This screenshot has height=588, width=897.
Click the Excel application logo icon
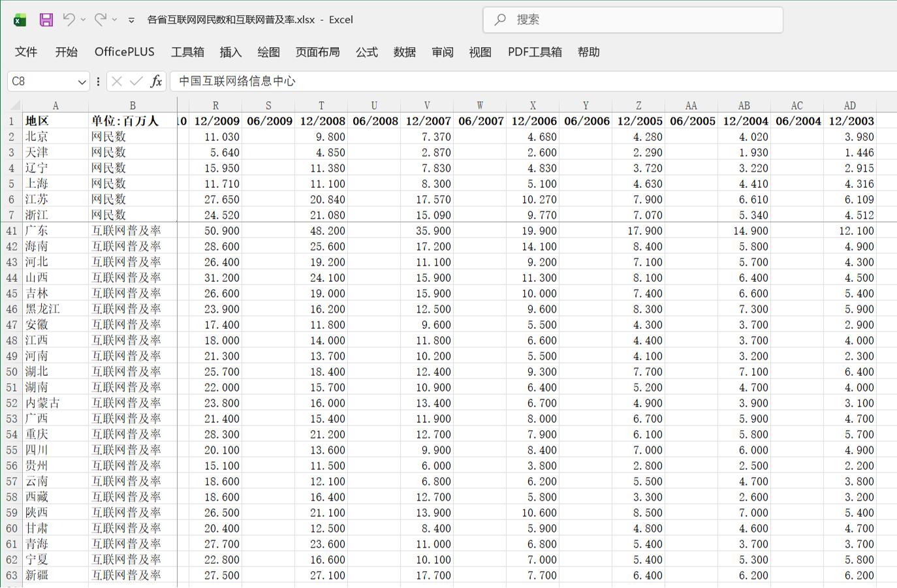tap(20, 20)
